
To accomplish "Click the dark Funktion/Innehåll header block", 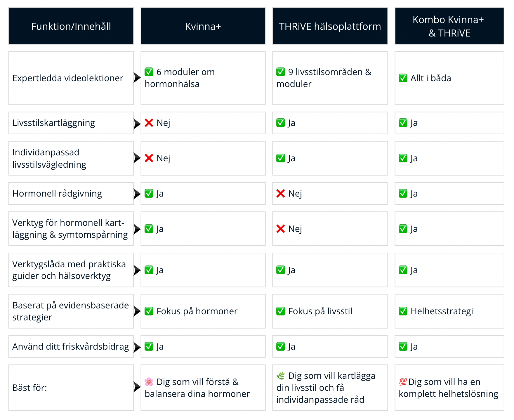I will pyautogui.click(x=71, y=26).
